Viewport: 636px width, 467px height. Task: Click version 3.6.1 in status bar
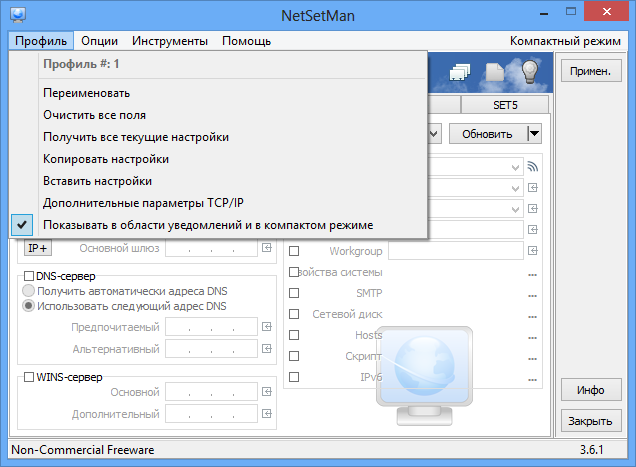[591, 450]
